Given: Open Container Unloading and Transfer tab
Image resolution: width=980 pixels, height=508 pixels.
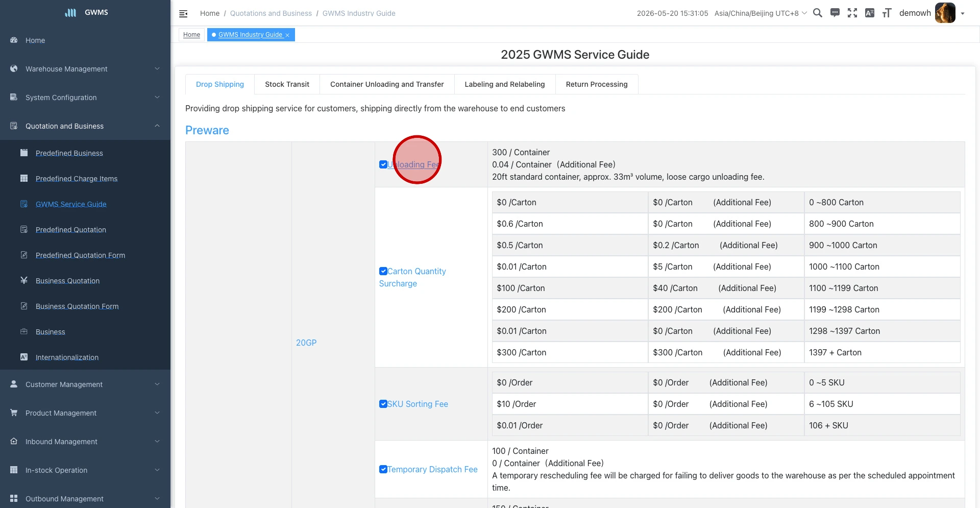Looking at the screenshot, I should (x=387, y=84).
